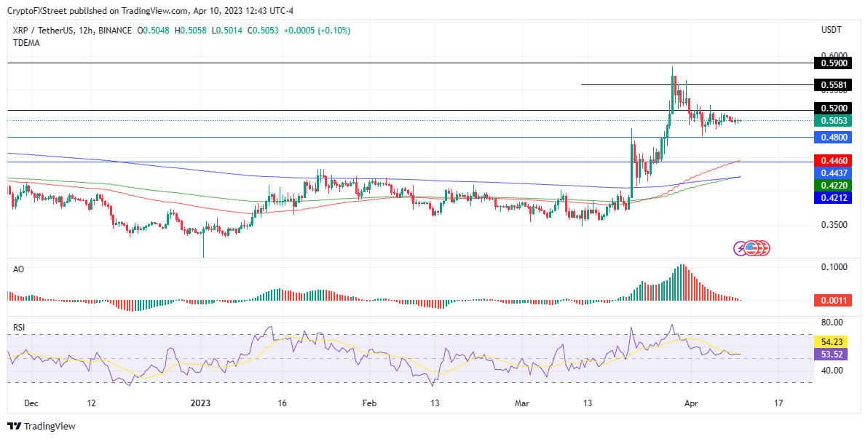Click the Apr date on time axis

point(690,403)
